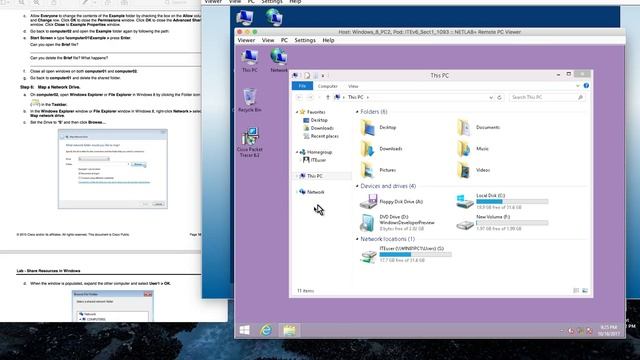This screenshot has width=640, height=360.
Task: Click File Explorer icon on taskbar
Action: (x=289, y=330)
